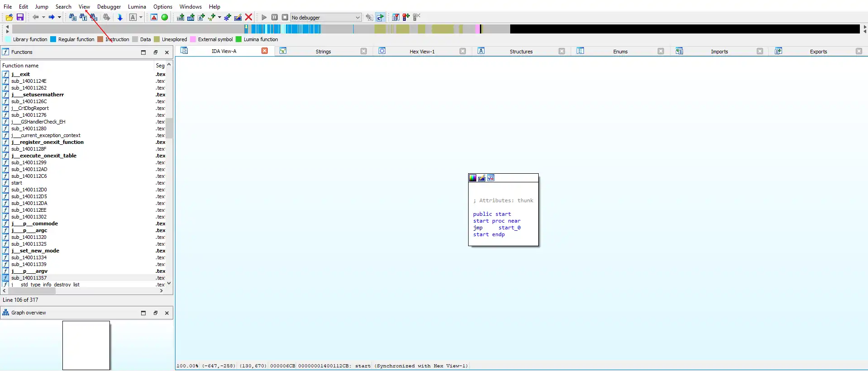Switch to the Imports tab
The height and width of the screenshot is (371, 868).
coord(719,52)
